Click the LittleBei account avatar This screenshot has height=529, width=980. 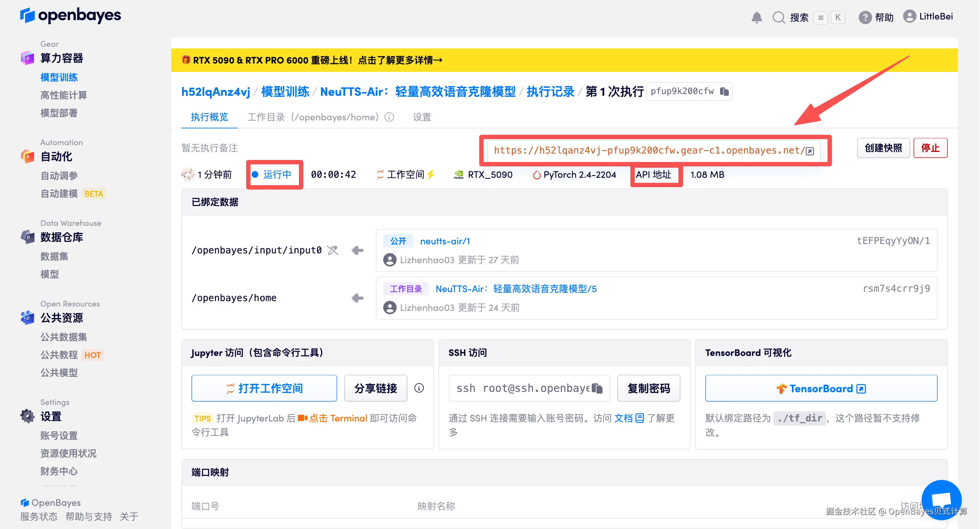(909, 16)
